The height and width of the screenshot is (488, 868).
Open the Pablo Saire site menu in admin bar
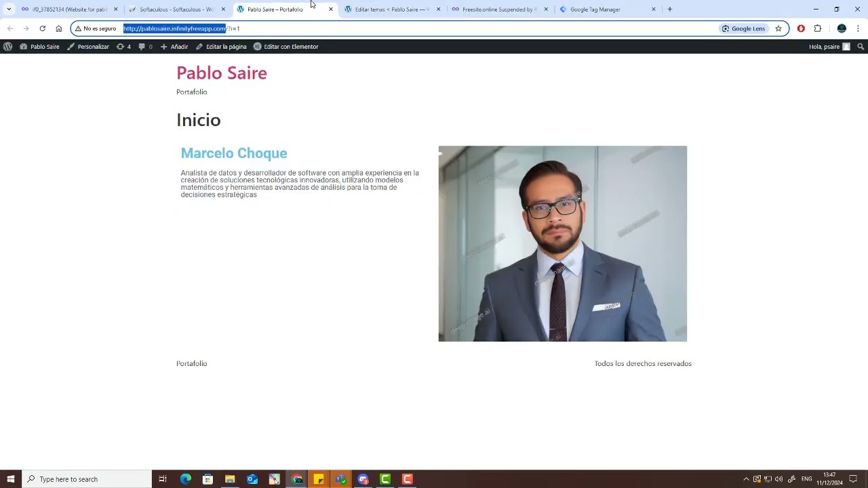pos(40,47)
